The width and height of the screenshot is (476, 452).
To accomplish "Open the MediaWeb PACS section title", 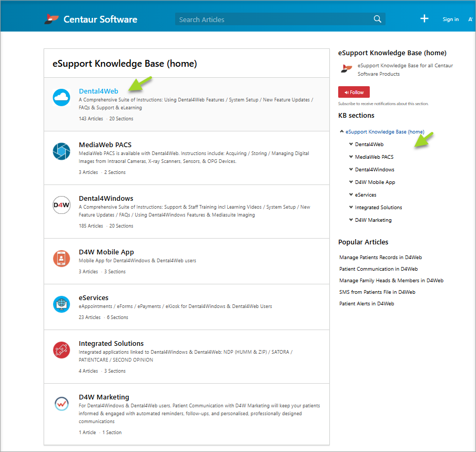I will [105, 145].
